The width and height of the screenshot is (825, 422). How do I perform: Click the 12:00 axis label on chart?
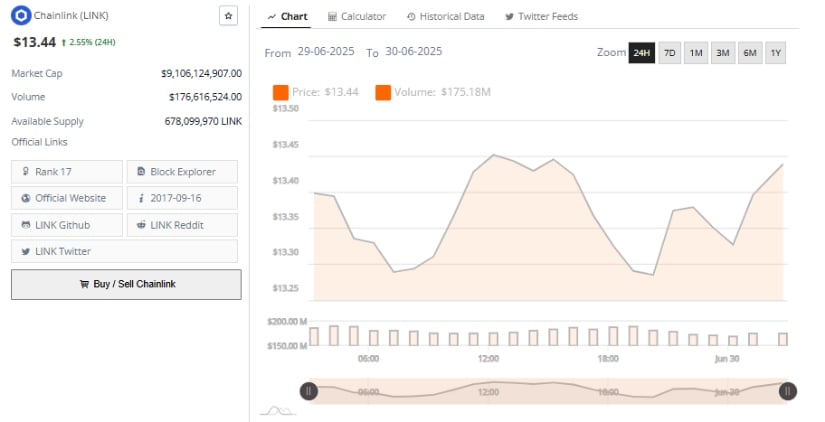click(488, 358)
